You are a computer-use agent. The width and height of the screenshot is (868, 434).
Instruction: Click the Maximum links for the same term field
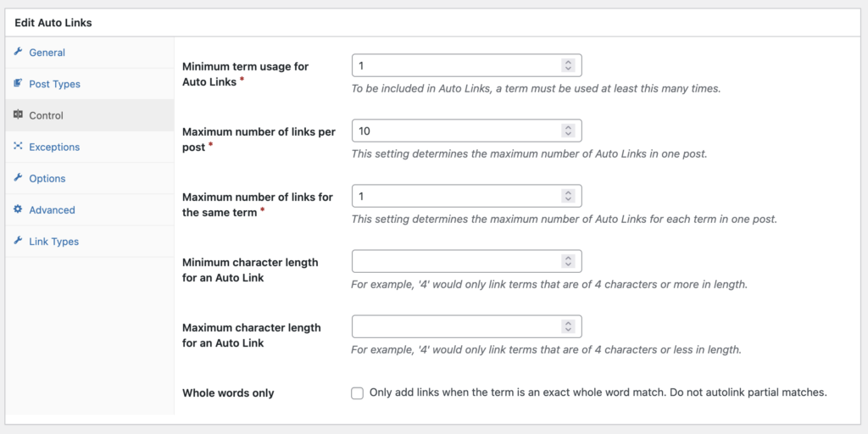coord(467,196)
